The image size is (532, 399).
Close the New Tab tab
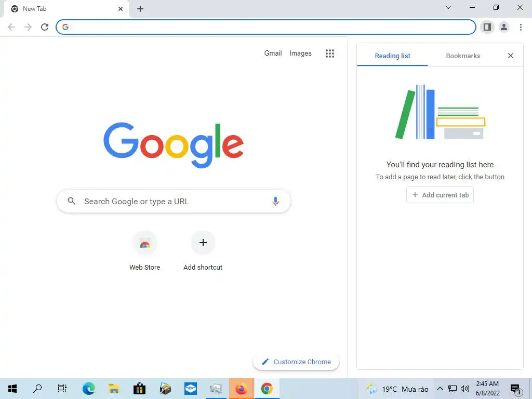[121, 9]
